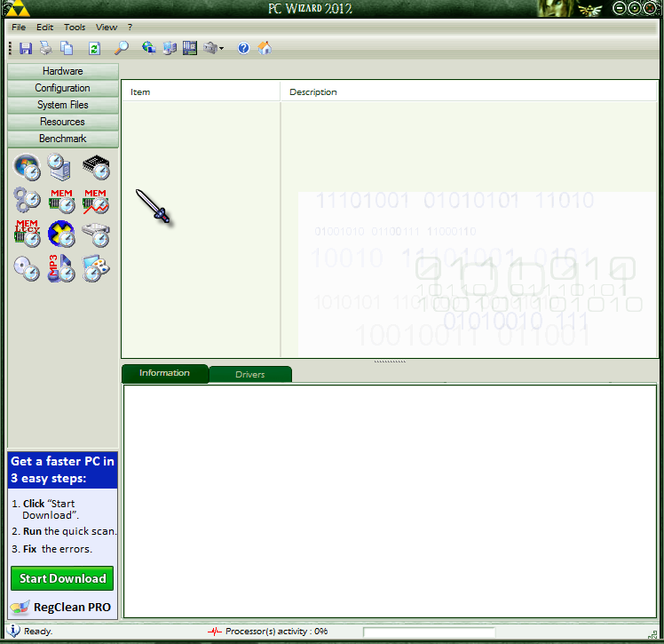Click the two-computers toolbar icon

coord(170,48)
